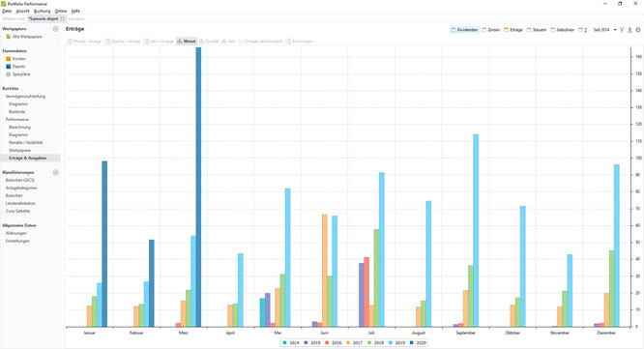Open Länderallokation classification
The image size is (644, 349).
click(x=20, y=204)
